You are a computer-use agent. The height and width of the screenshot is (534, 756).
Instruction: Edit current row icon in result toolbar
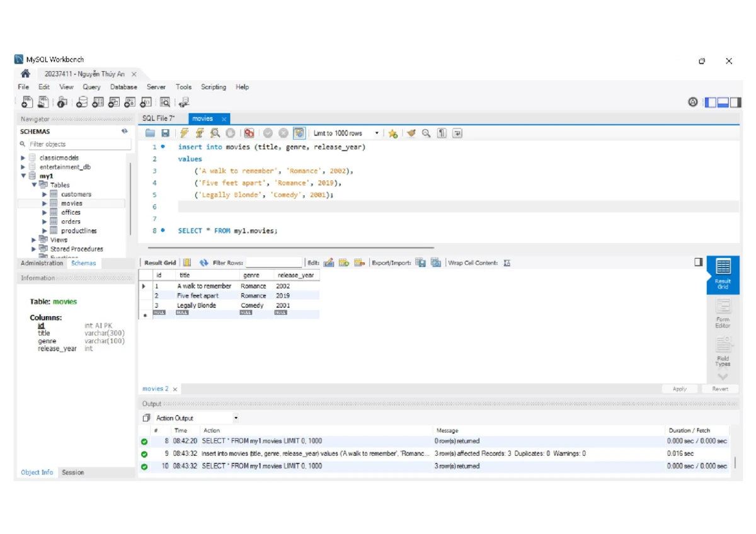pos(328,263)
